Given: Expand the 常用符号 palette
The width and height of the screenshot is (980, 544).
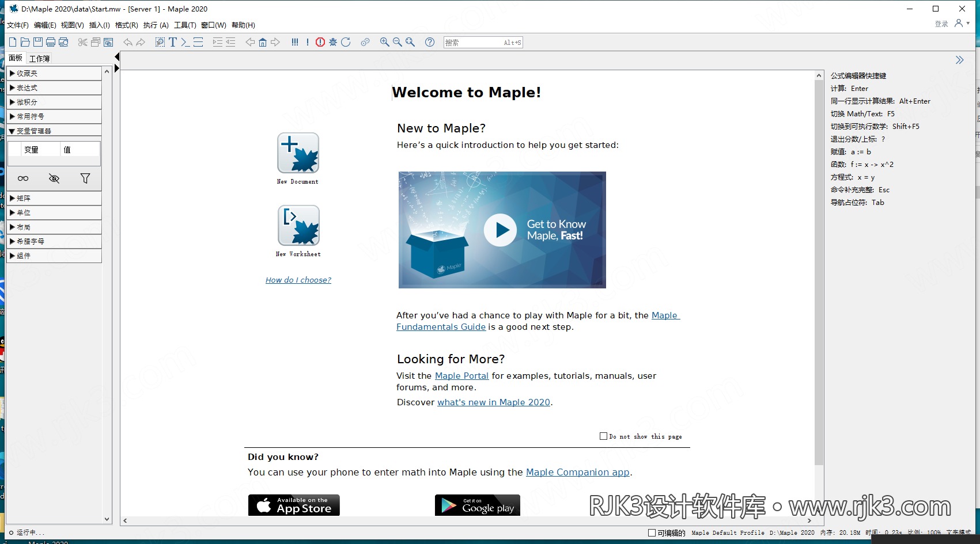Looking at the screenshot, I should tap(54, 116).
